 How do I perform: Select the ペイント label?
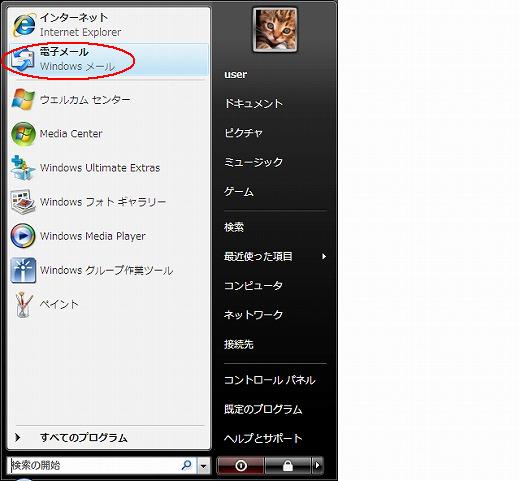(x=59, y=304)
